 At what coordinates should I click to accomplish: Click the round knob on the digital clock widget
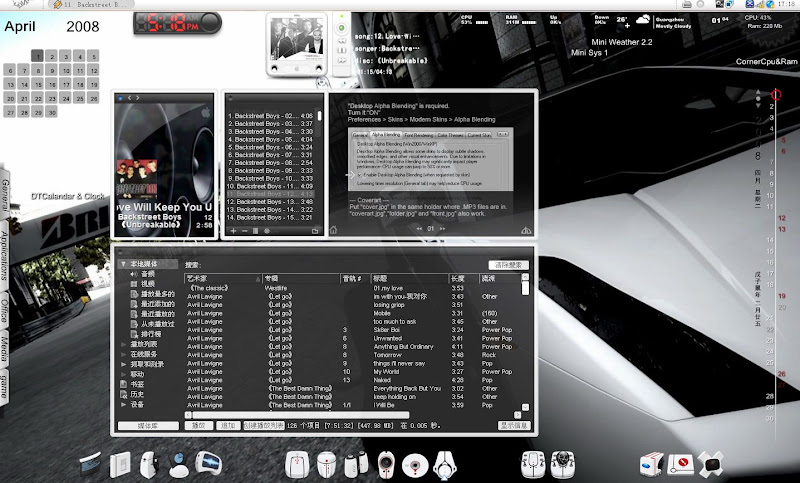point(209,22)
